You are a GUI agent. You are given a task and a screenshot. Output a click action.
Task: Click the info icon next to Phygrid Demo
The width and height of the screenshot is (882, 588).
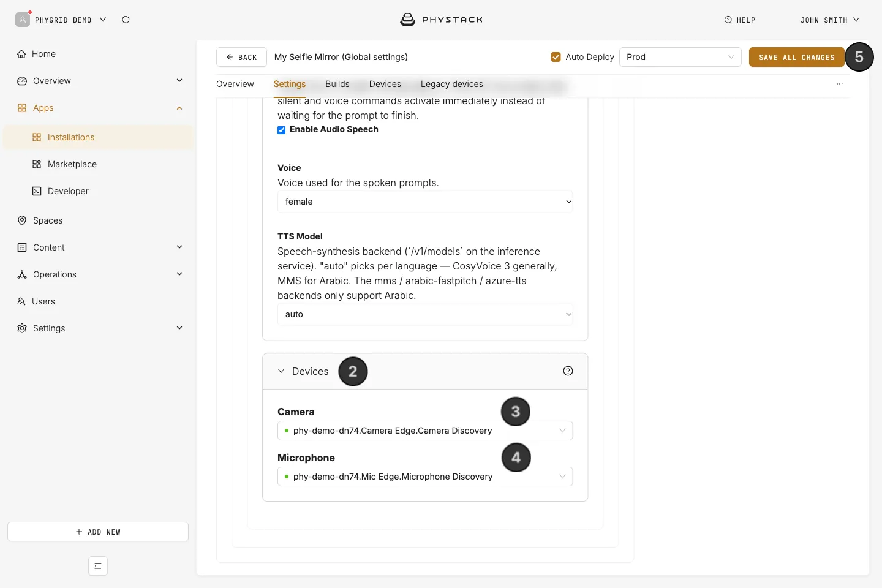point(126,20)
